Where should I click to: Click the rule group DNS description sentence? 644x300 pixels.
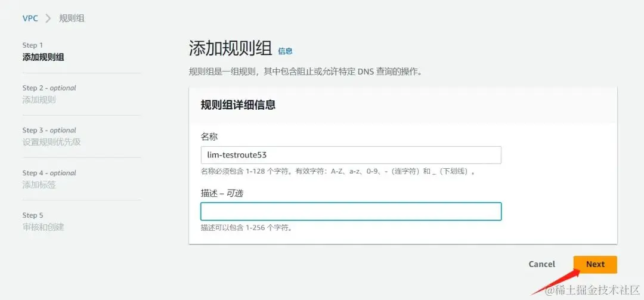305,72
